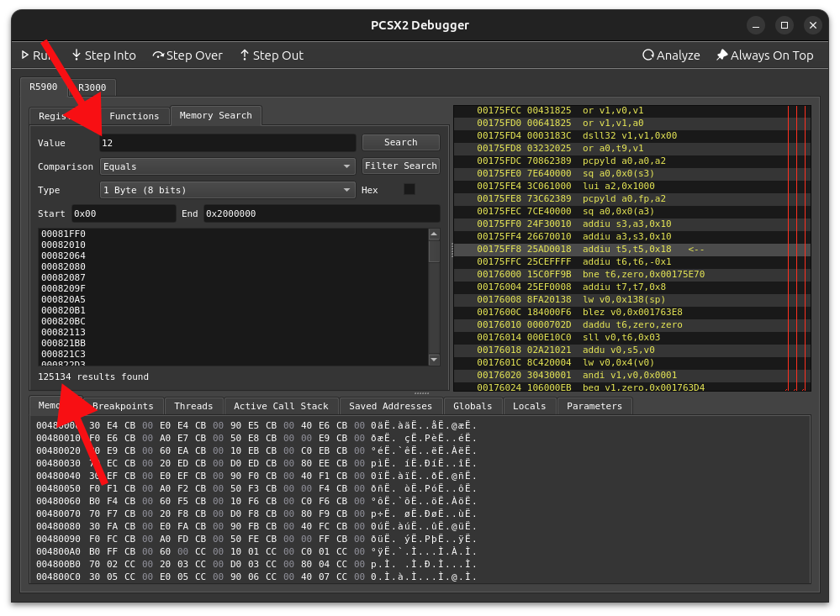Open the Breakpoints tab

click(123, 406)
